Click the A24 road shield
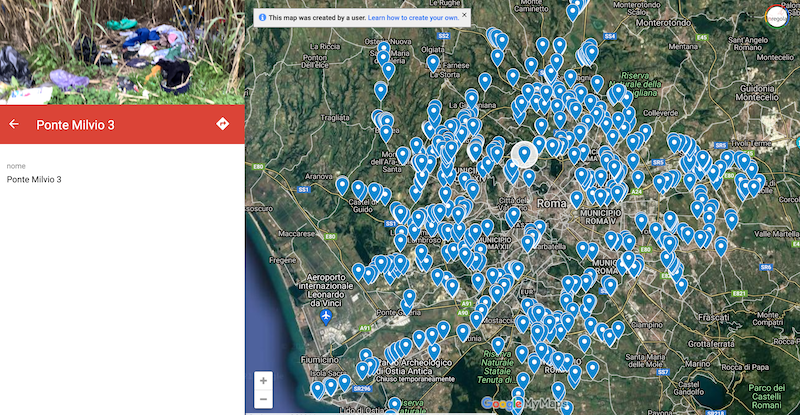Image resolution: width=800 pixels, height=415 pixels. pos(636,191)
